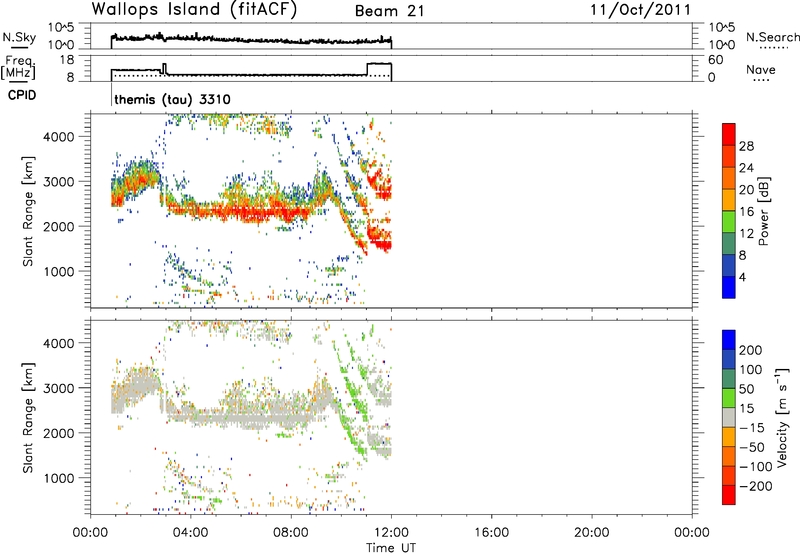800x554 pixels.
Task: Click the 04:00 time axis label
Action: pyautogui.click(x=191, y=533)
